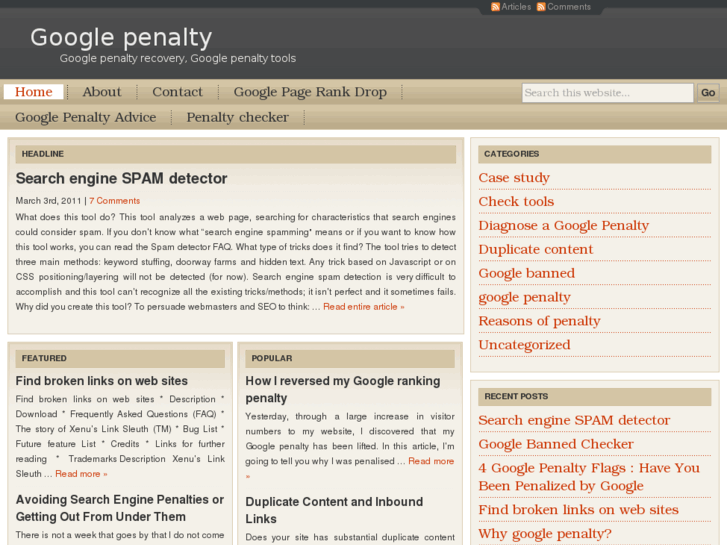Open recent post Find broken links on web sites
Viewport: 727px width, 545px height.
tap(578, 510)
